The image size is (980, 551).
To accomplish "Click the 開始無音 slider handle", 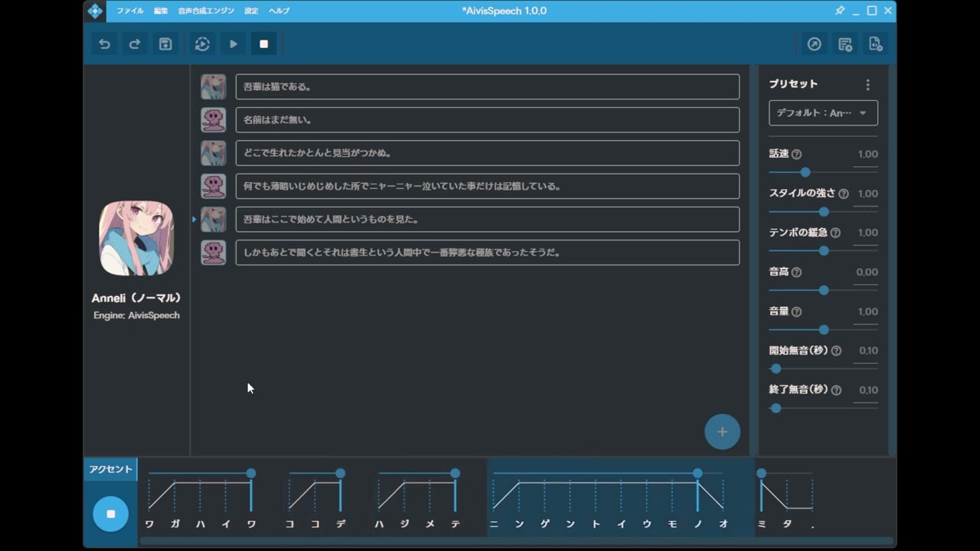I will click(x=776, y=369).
